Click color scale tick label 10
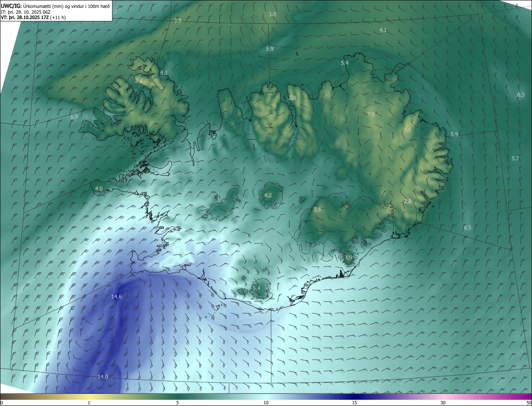 click(x=266, y=403)
